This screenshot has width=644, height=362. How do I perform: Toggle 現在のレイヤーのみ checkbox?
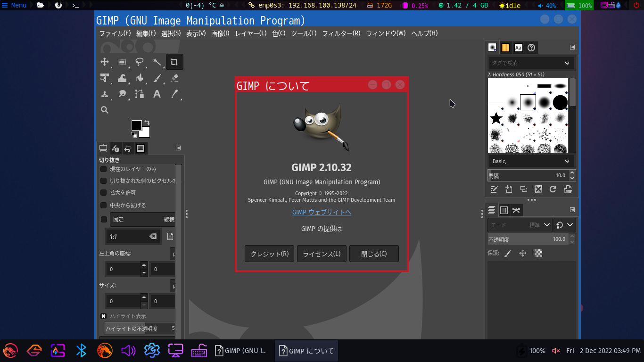[104, 169]
